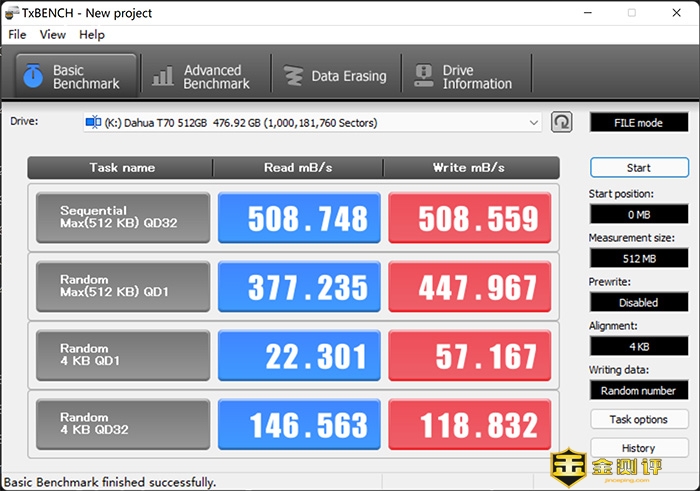Toggle the Random 4 KB QD32 task
This screenshot has width=700, height=491.
point(123,424)
